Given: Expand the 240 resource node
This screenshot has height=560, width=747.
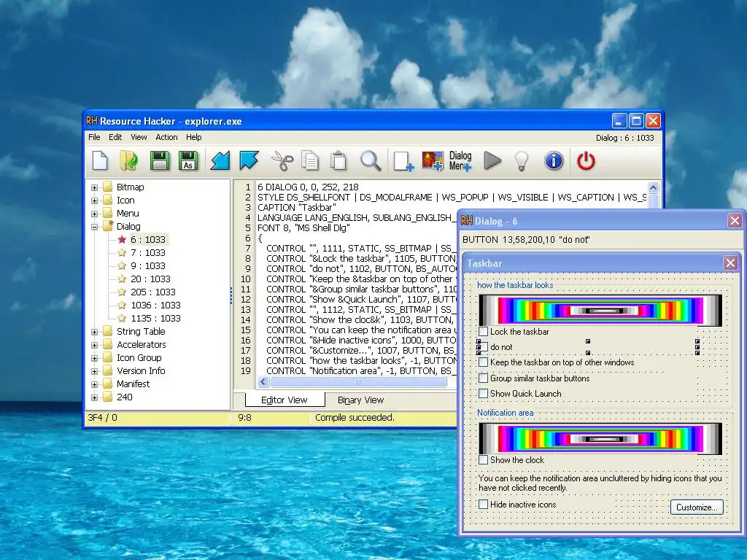Looking at the screenshot, I should pyautogui.click(x=94, y=397).
